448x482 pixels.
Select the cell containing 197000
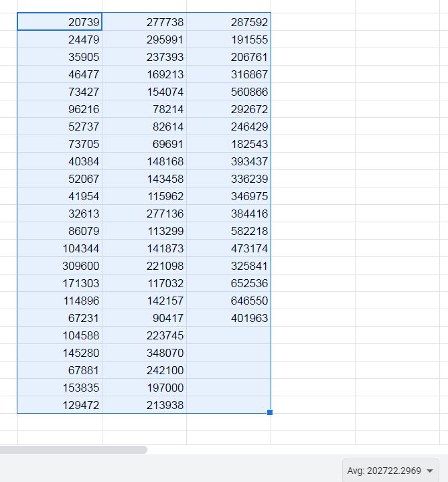coord(144,388)
